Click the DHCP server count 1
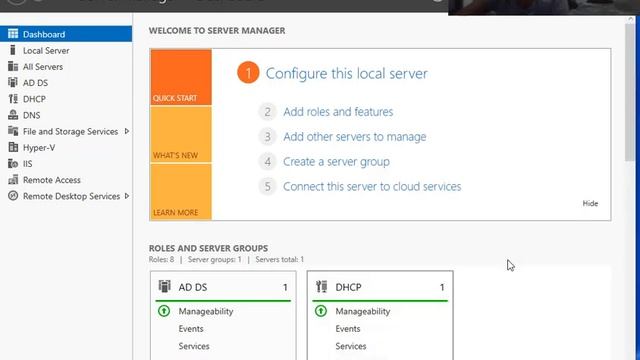The width and height of the screenshot is (640, 360). coord(442,287)
